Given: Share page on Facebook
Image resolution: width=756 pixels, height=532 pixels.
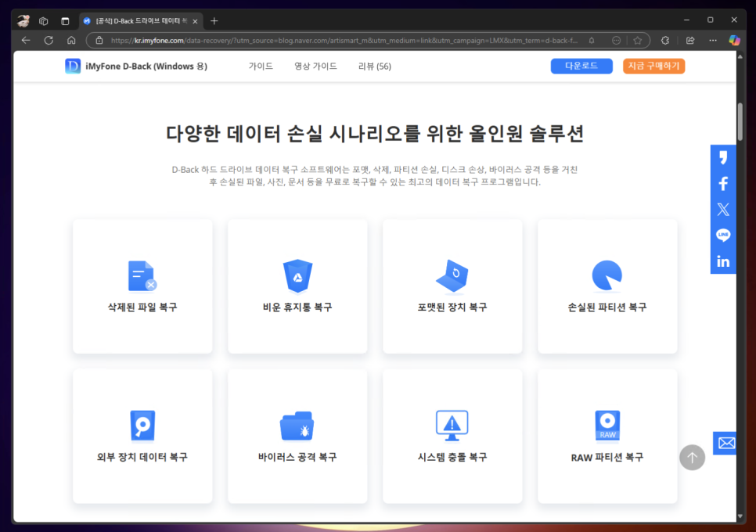Looking at the screenshot, I should 723,184.
